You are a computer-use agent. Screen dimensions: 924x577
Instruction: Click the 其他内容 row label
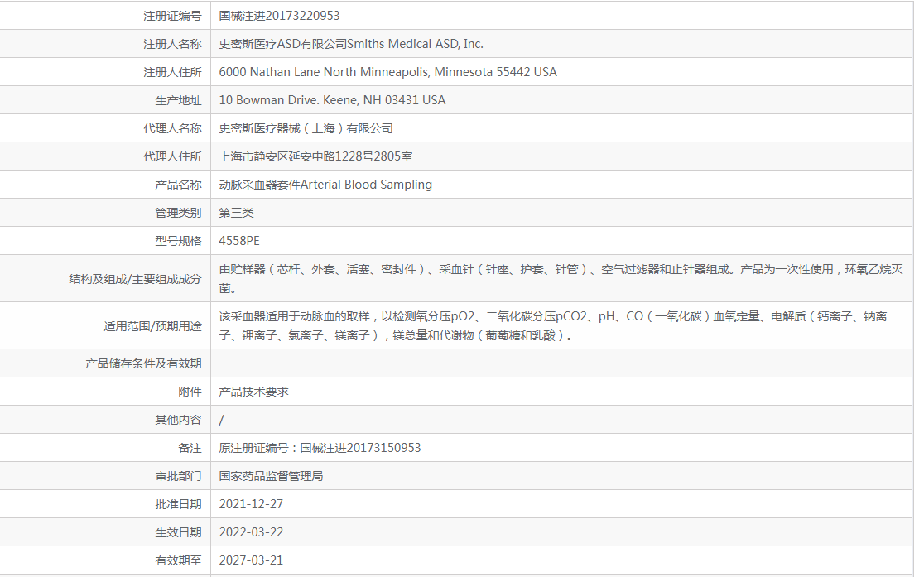click(178, 420)
